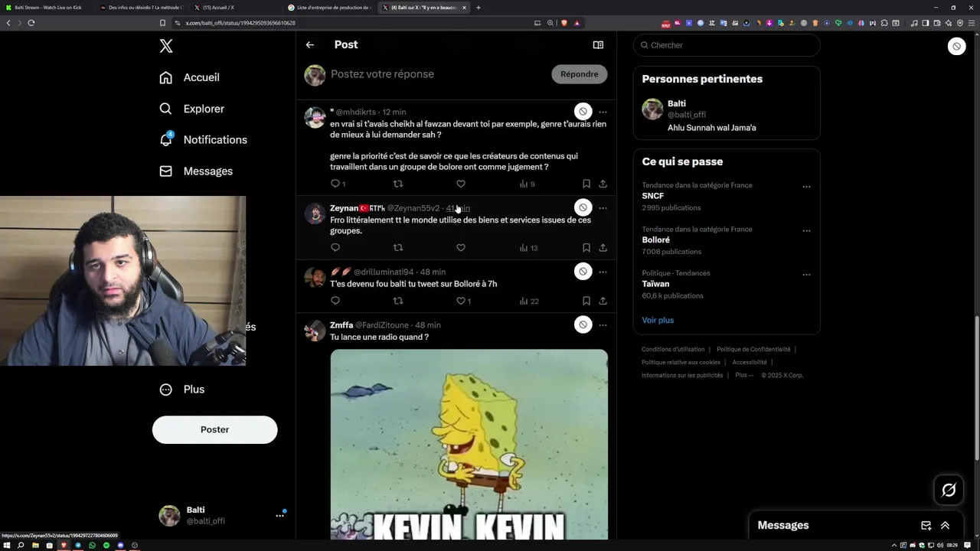This screenshot has width=980, height=551.
Task: View stats of @mhdikrts comment
Action: [527, 184]
